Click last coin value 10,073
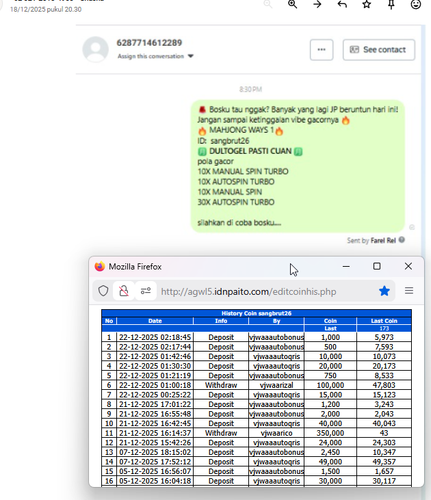This screenshot has height=500, width=431. pos(384,357)
